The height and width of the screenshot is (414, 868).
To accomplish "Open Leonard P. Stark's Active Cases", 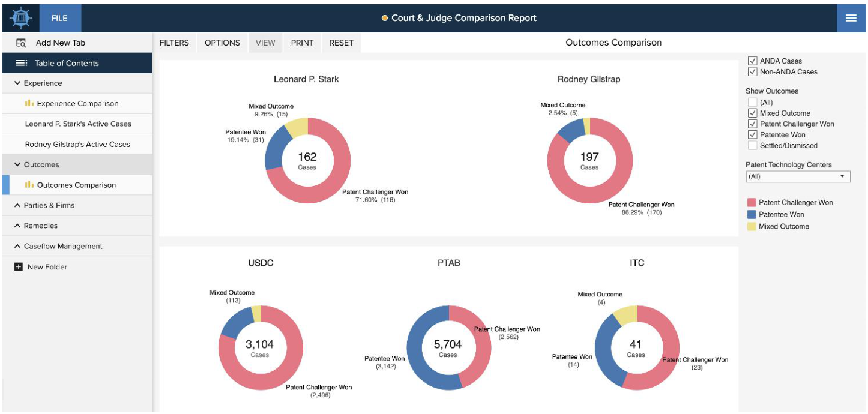I will click(x=77, y=124).
